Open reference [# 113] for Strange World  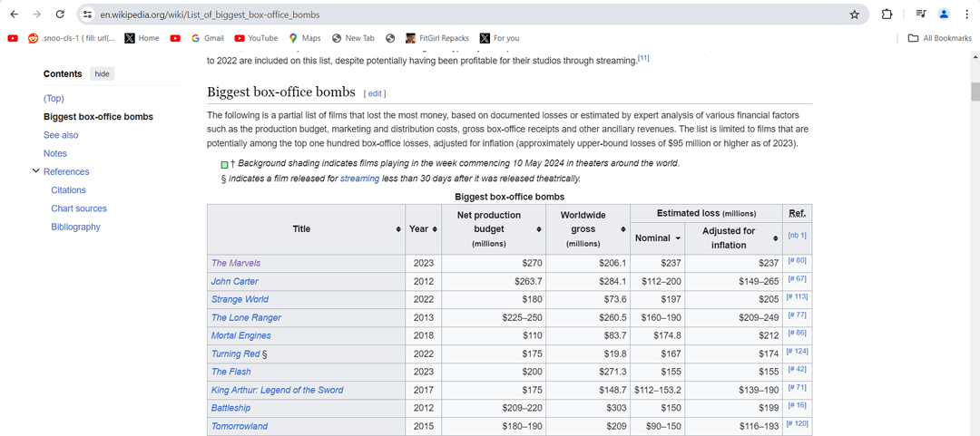click(797, 296)
